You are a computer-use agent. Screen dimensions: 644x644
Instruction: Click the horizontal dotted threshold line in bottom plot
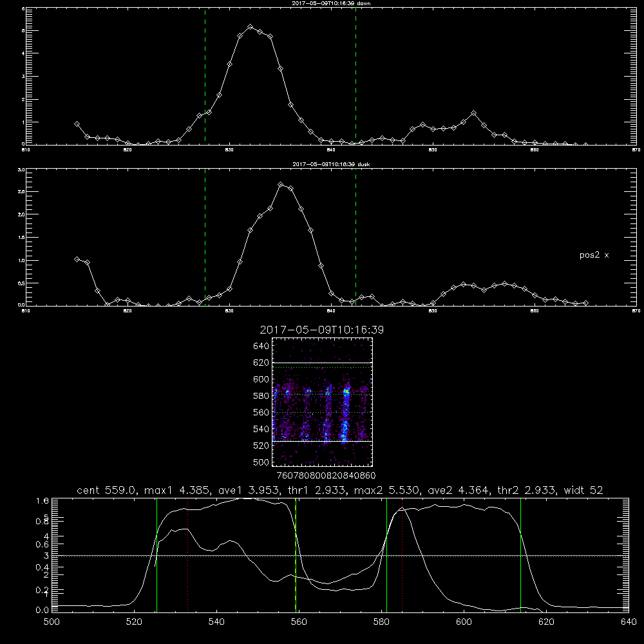[340, 556]
